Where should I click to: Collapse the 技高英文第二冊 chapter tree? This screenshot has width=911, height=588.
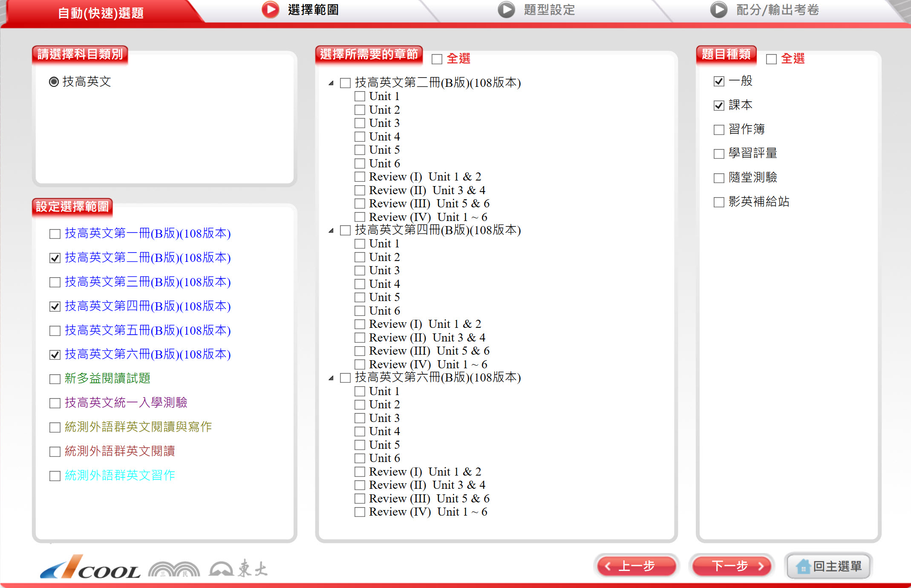click(331, 83)
